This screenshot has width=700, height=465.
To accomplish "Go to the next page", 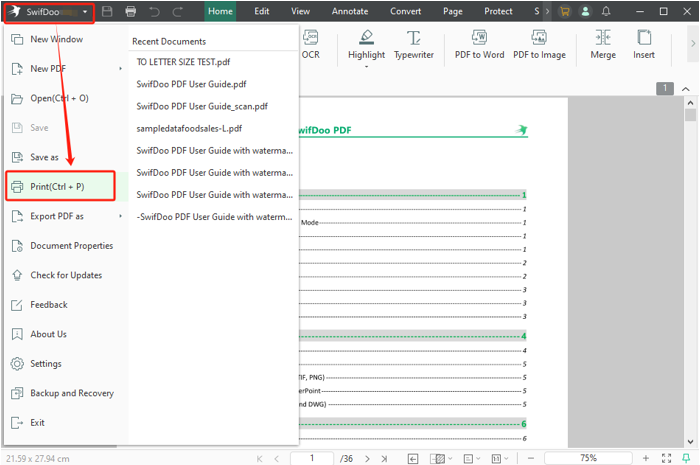I will pyautogui.click(x=367, y=458).
